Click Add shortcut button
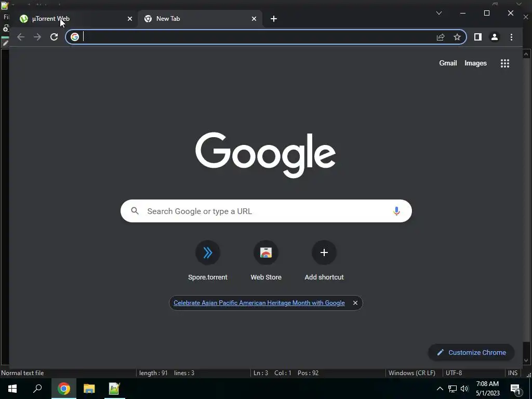The image size is (532, 399). click(324, 261)
